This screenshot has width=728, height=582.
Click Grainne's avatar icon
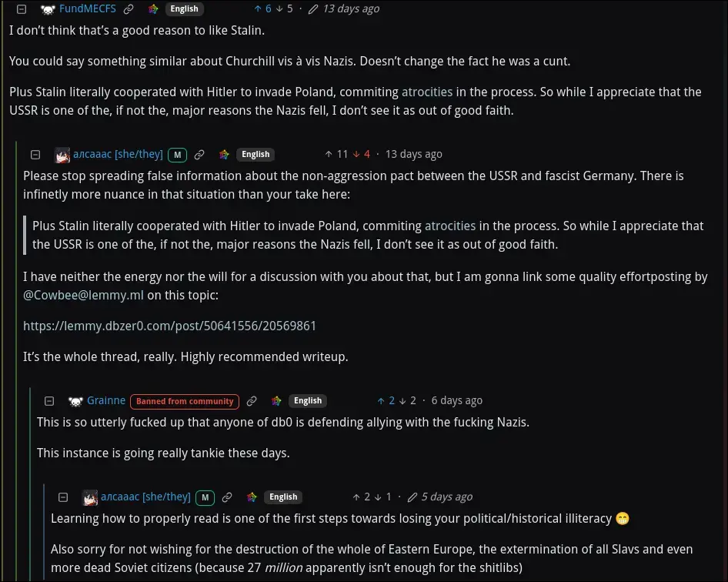coord(75,400)
